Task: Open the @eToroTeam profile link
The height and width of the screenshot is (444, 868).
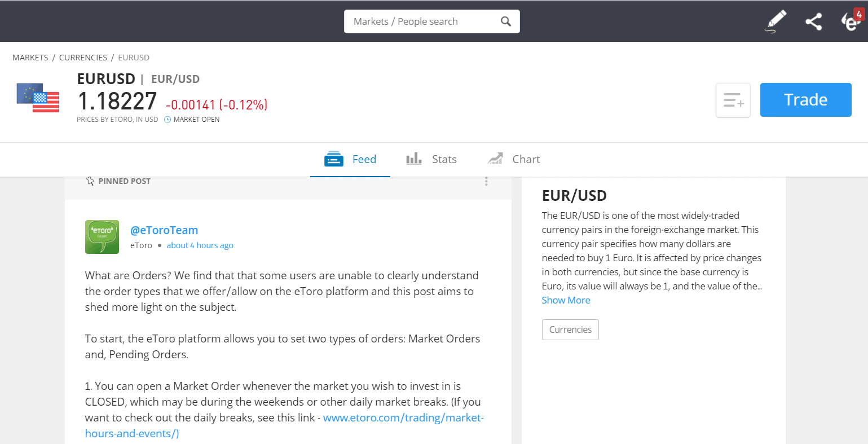Action: [164, 230]
